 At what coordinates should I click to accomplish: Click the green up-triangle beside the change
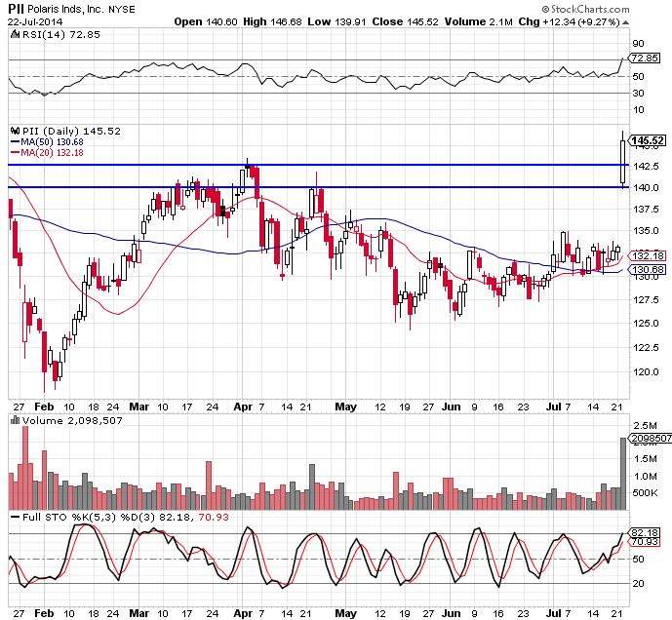[626, 22]
